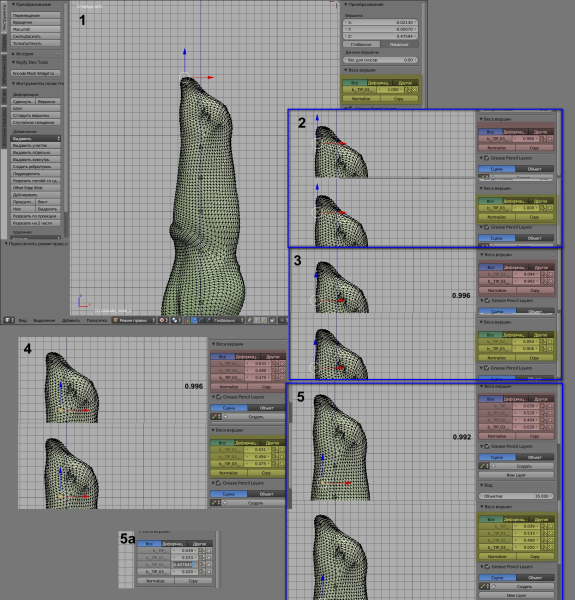Click the Normalize button in top panel
Viewport: 575px width, 600px height.
point(361,99)
